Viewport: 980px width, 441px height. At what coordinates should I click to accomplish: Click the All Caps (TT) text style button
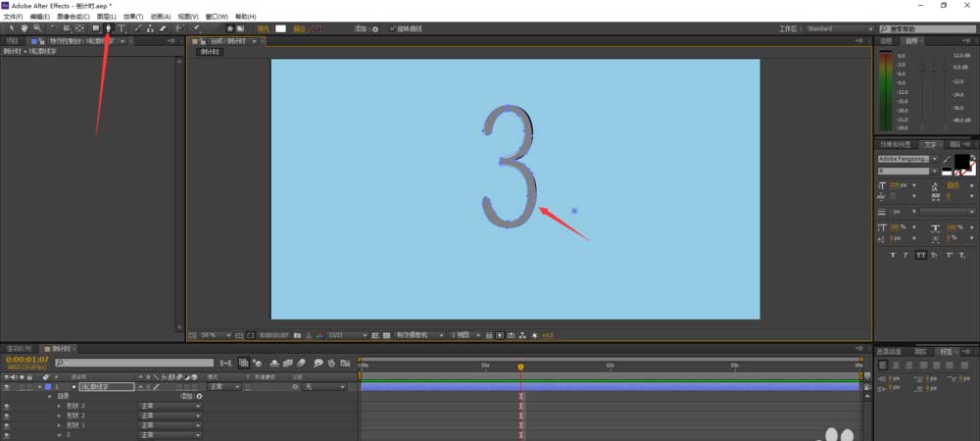920,255
